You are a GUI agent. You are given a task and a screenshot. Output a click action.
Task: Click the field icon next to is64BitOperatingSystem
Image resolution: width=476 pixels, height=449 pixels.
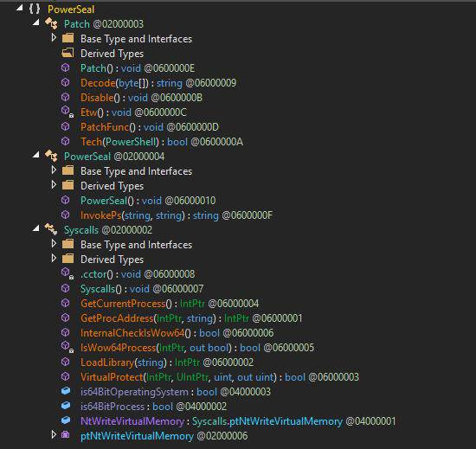pos(66,391)
